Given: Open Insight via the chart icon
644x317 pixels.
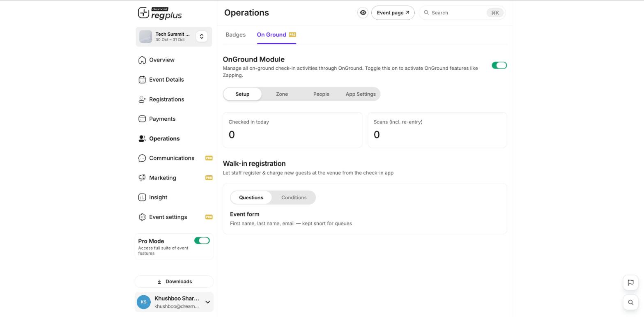Looking at the screenshot, I should click(x=142, y=198).
